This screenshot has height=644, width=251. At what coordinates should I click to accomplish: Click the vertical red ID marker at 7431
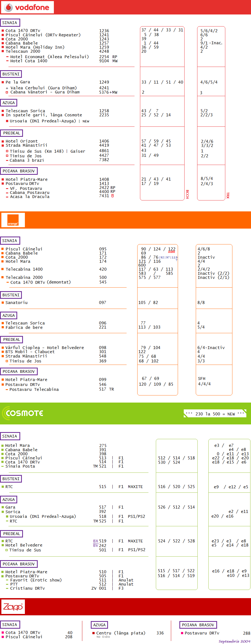pos(112,196)
